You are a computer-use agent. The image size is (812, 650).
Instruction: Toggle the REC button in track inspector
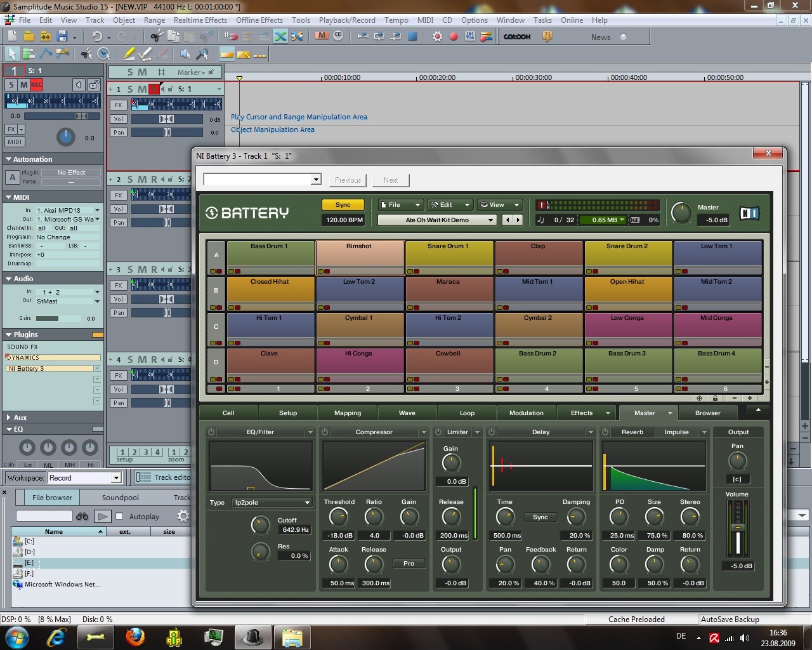36,84
